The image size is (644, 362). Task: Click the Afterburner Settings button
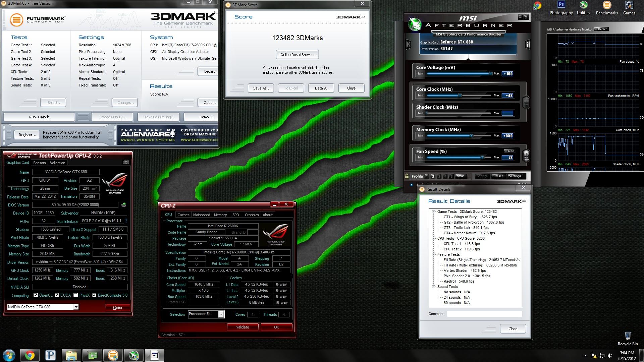[x=515, y=176]
